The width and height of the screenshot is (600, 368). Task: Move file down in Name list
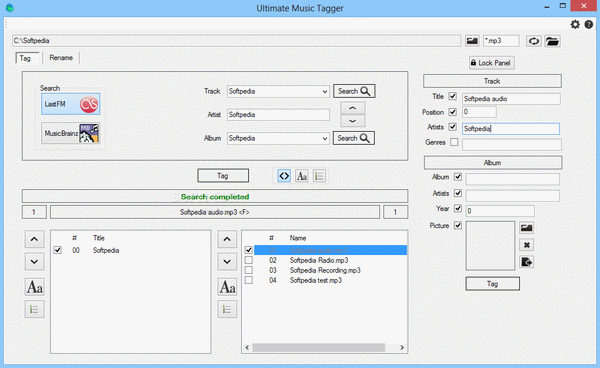[227, 262]
